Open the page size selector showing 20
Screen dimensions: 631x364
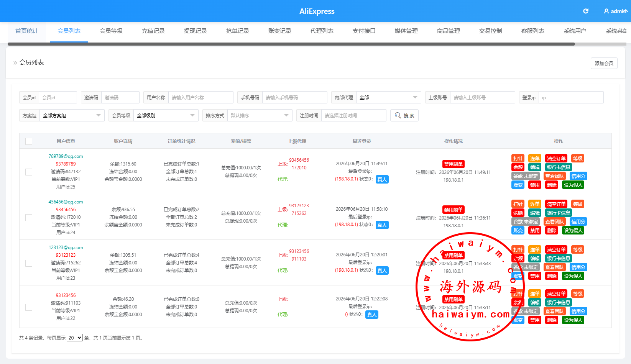75,338
